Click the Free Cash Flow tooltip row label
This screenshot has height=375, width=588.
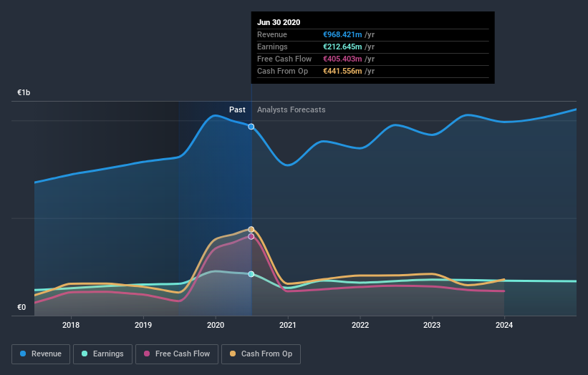click(x=284, y=59)
